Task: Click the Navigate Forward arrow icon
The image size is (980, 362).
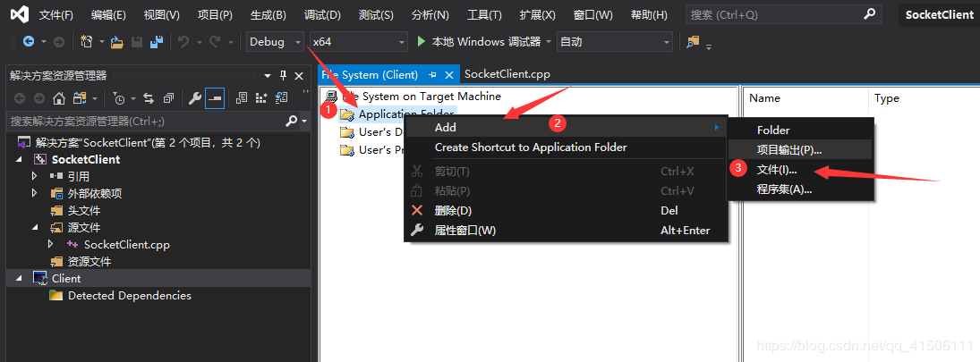Action: [59, 42]
